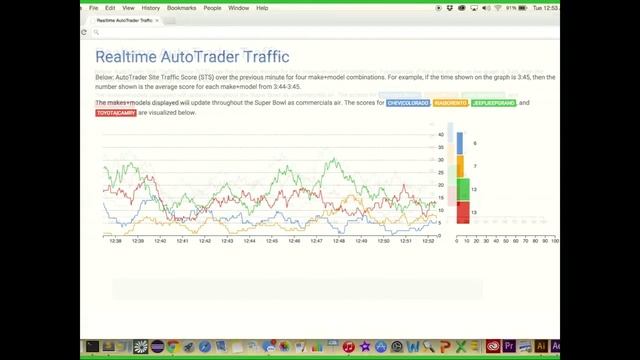Select the Realtime AutoTrader Traffic tab
Image resolution: width=640 pixels, height=360 pixels.
pyautogui.click(x=124, y=20)
